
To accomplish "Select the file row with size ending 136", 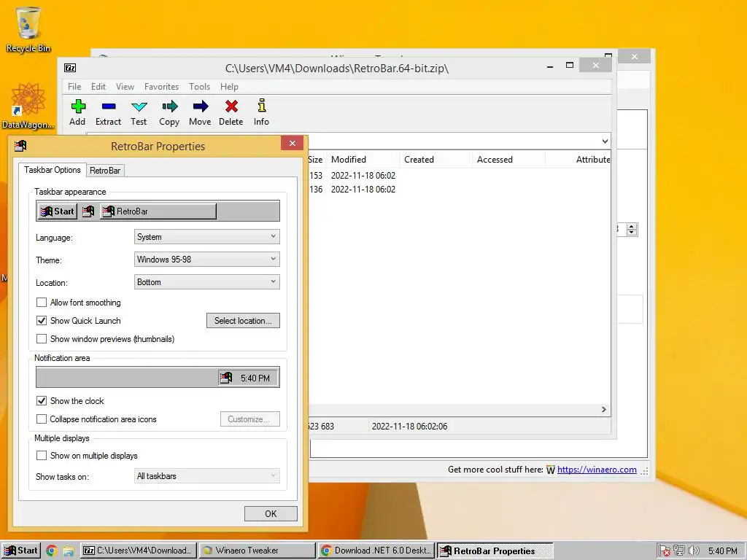I will click(x=458, y=190).
